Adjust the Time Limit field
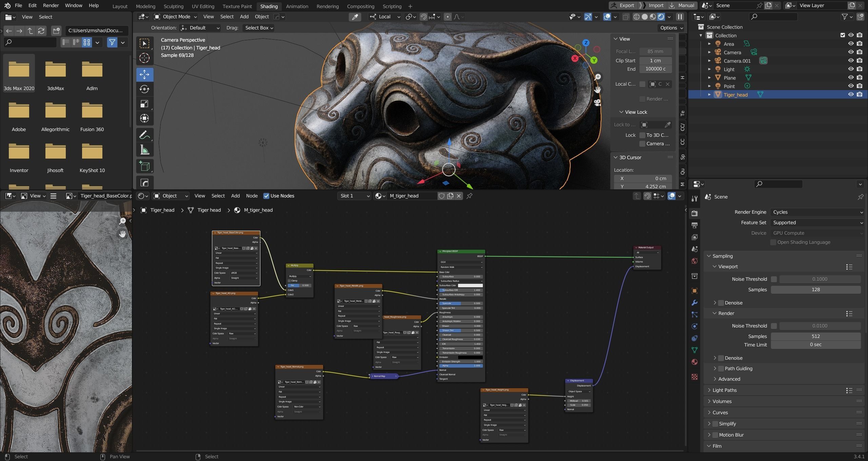Viewport: 868px width, 461px height. tap(815, 344)
